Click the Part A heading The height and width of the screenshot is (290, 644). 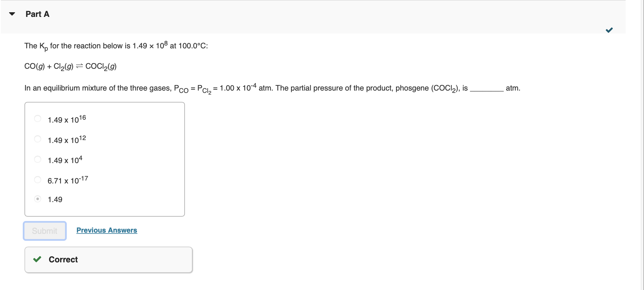coord(37,14)
